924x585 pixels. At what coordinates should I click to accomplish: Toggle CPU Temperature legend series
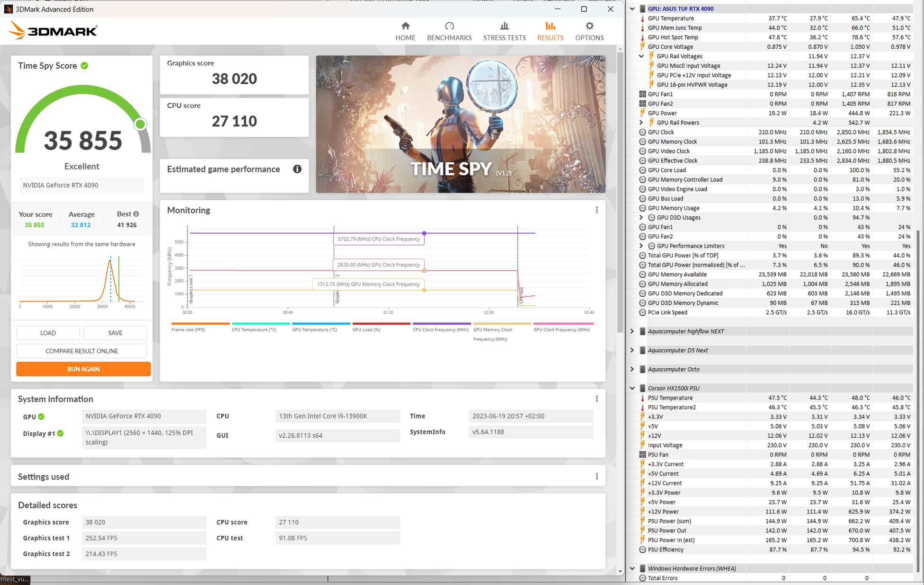coord(254,329)
